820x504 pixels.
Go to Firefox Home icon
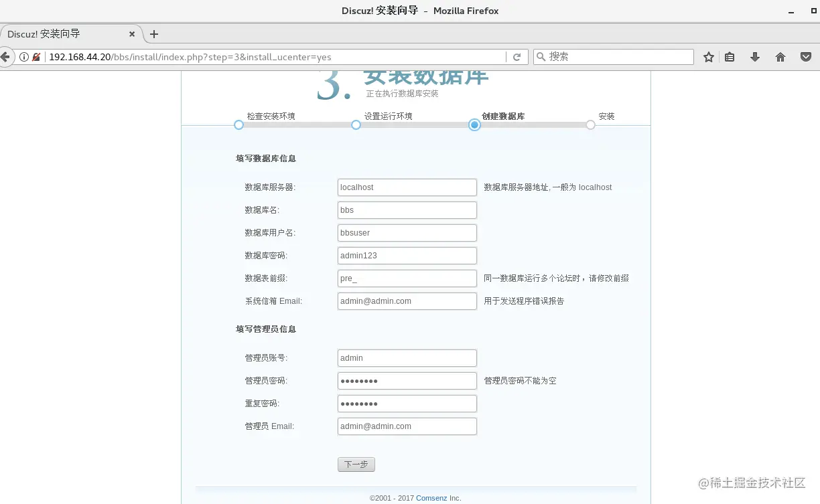coord(780,57)
